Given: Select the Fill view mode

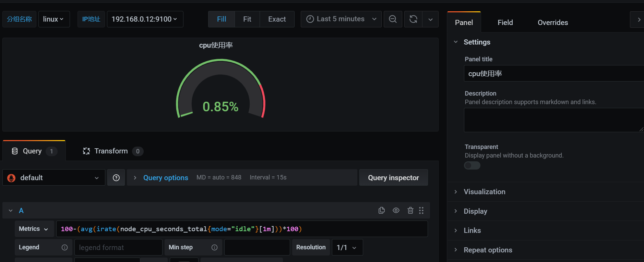Looking at the screenshot, I should pyautogui.click(x=222, y=19).
